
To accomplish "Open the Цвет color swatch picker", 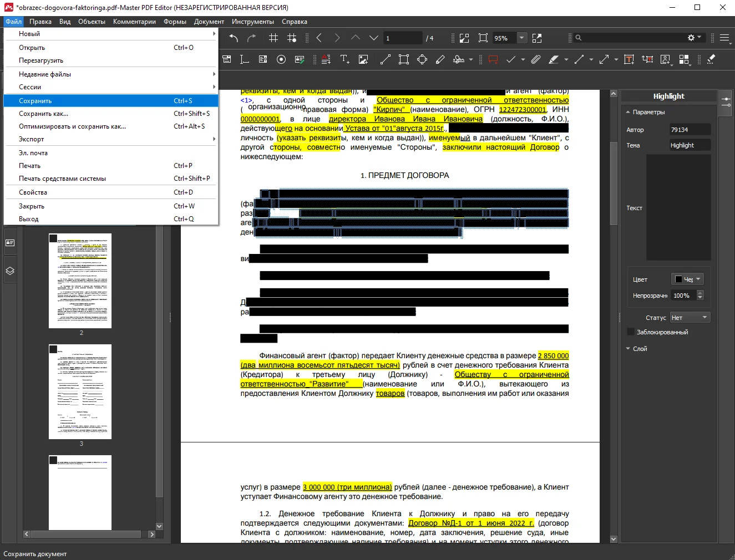I will 687,279.
